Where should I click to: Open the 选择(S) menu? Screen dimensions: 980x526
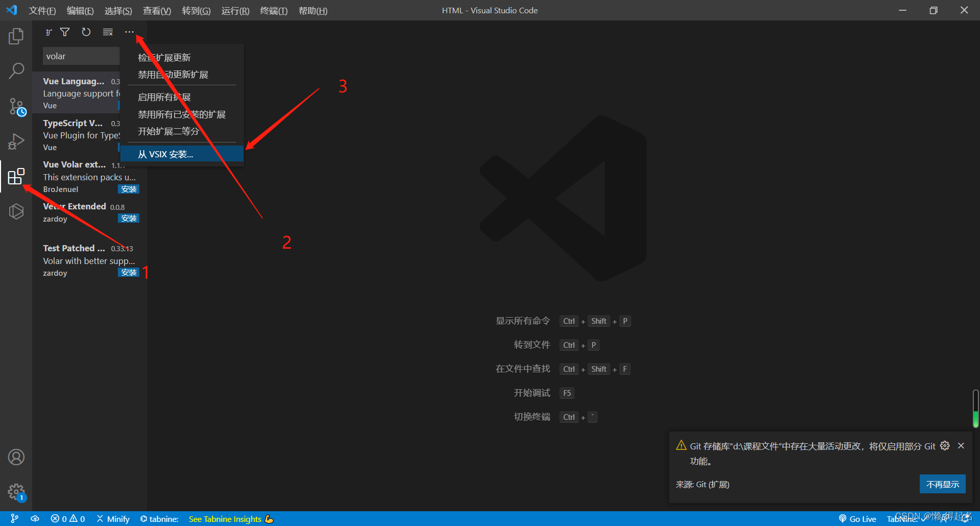pos(118,11)
